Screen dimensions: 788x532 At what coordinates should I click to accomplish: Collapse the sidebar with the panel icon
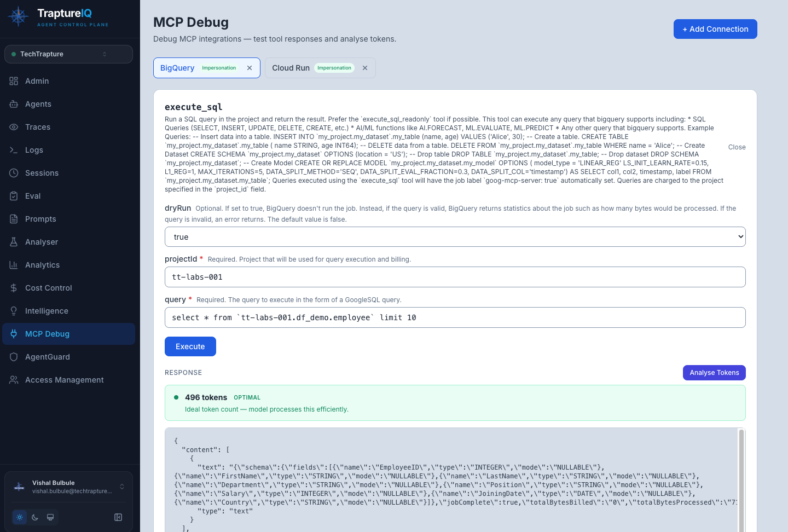coord(118,517)
